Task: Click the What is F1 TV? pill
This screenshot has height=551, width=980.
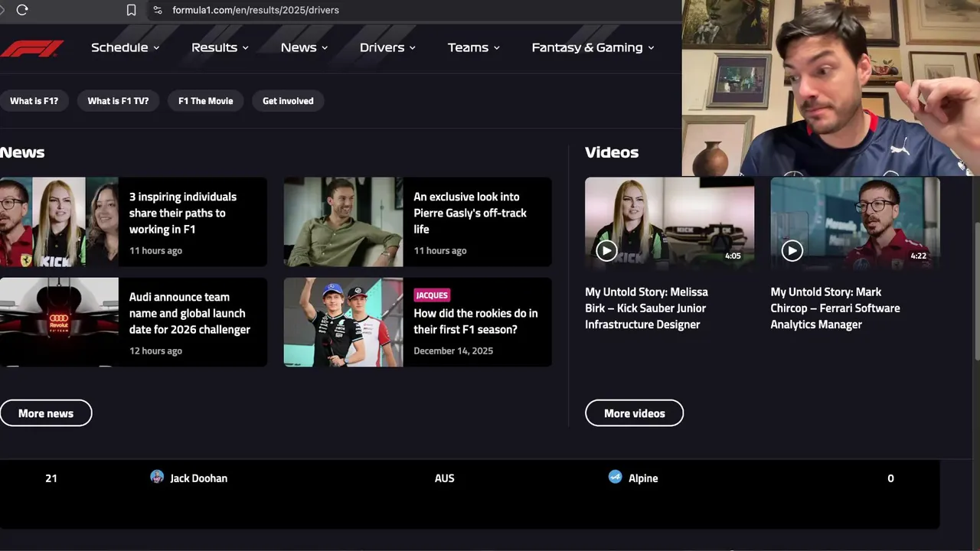Action: (118, 101)
